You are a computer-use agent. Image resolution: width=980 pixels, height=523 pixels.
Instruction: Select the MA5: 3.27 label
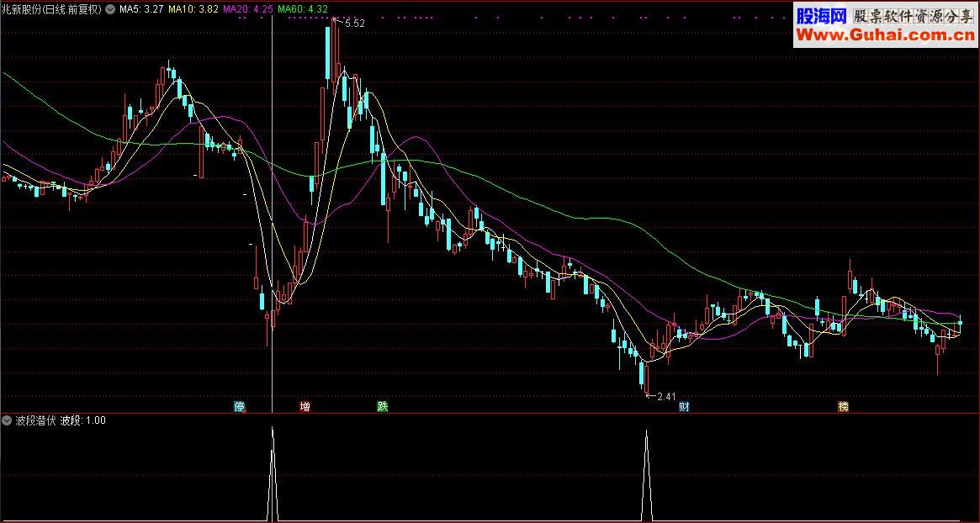(x=141, y=9)
